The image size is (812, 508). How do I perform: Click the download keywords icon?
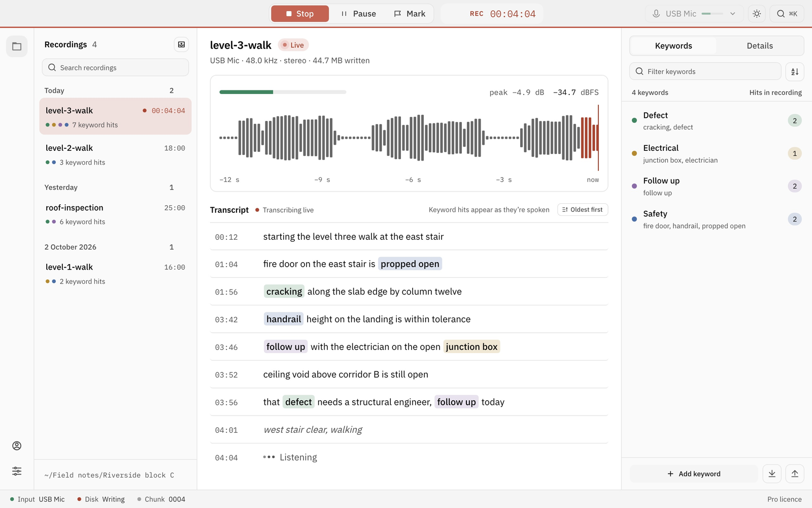click(772, 473)
